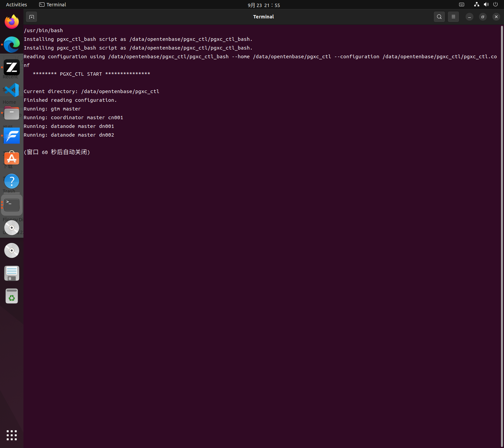Open the first optical disc dock icon

[x=12, y=228]
